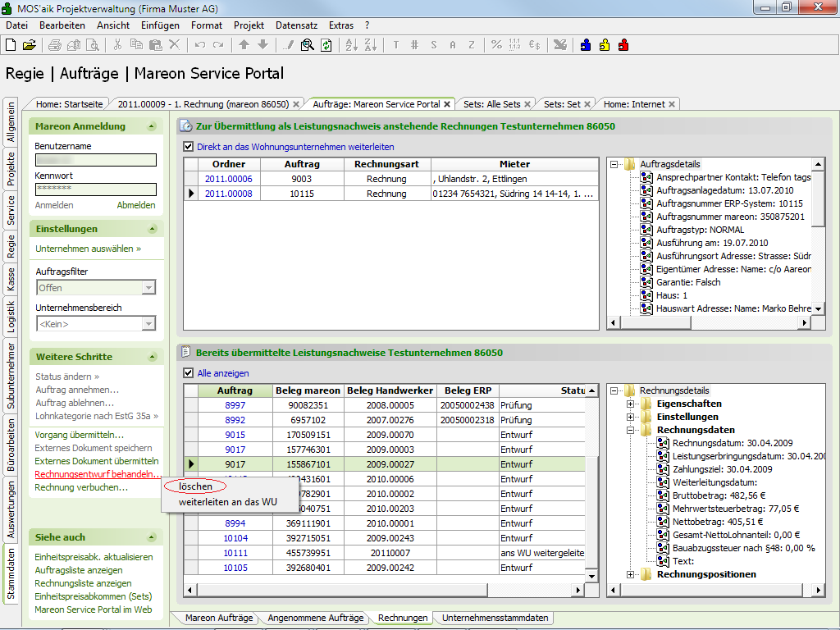Click the print preview toolbar icon

tap(93, 45)
